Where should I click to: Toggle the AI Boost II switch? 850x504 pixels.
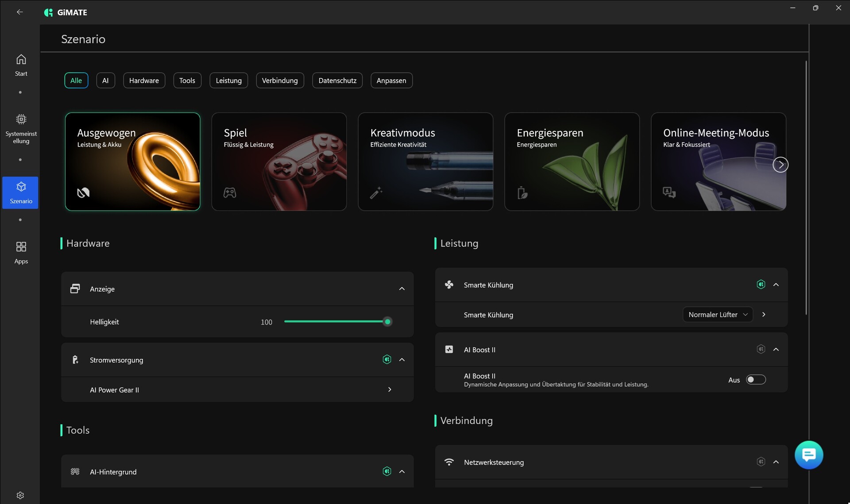756,380
